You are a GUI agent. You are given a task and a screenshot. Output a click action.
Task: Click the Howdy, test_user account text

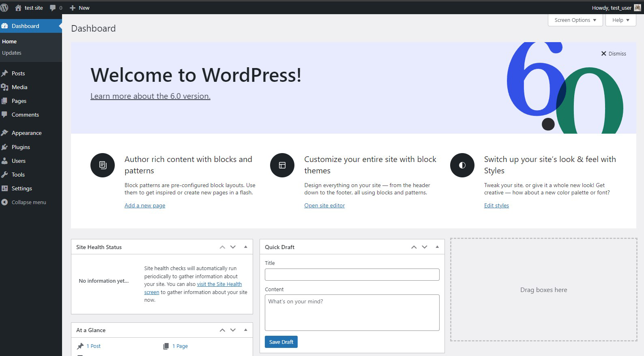[x=612, y=8]
